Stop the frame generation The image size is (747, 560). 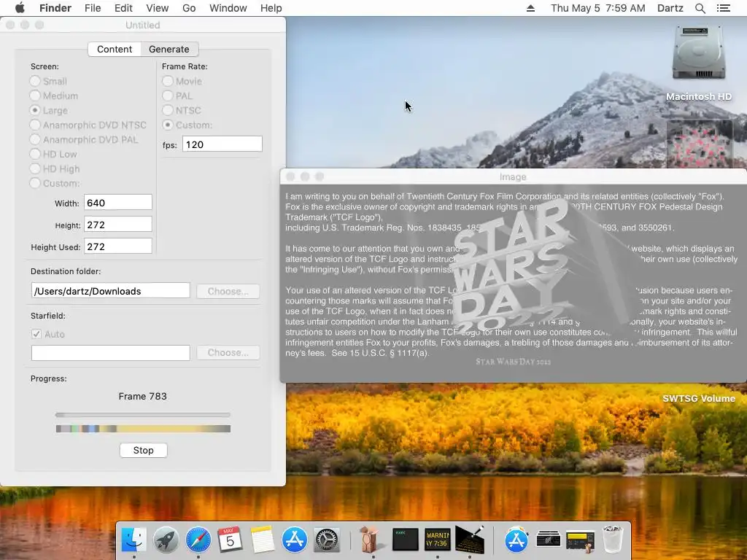(144, 450)
